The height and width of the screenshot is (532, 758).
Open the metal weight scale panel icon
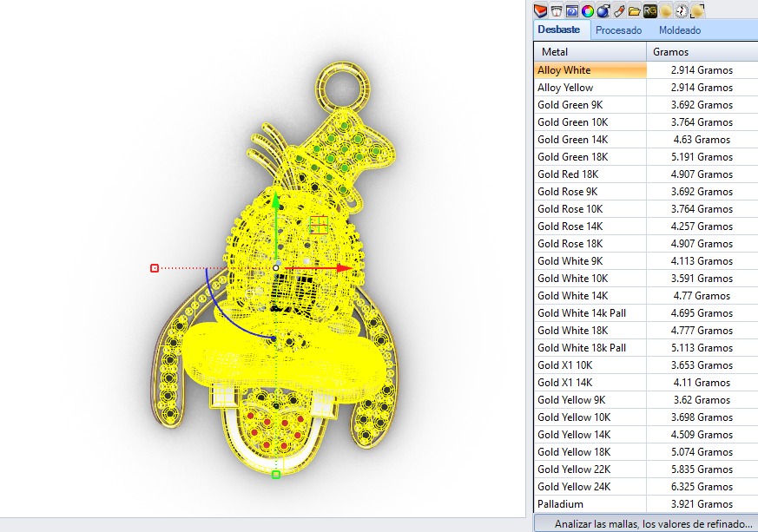(x=557, y=10)
